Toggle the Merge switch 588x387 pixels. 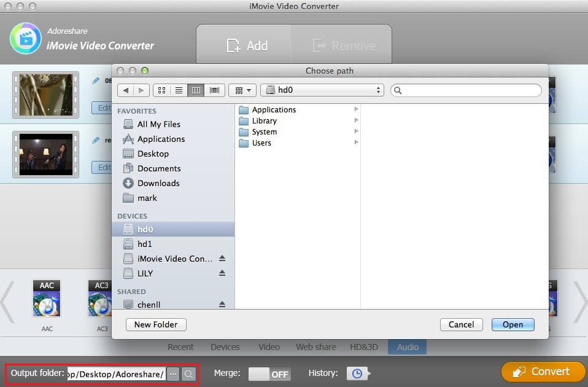(269, 374)
